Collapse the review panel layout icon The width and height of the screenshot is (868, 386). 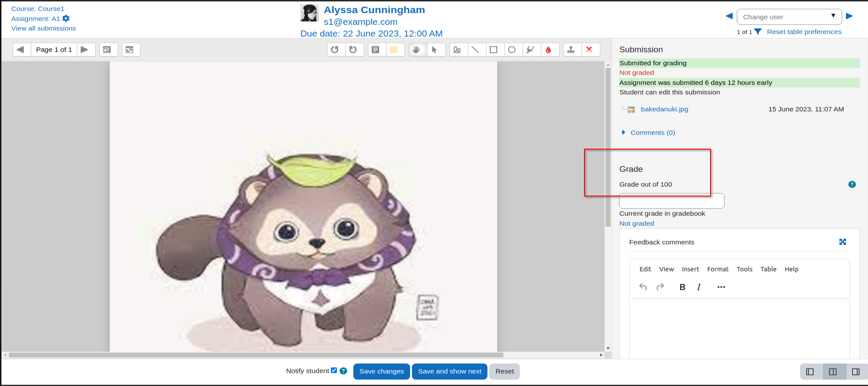(810, 372)
